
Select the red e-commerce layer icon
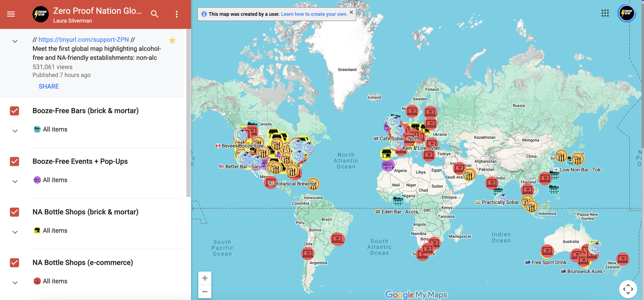pyautogui.click(x=37, y=281)
